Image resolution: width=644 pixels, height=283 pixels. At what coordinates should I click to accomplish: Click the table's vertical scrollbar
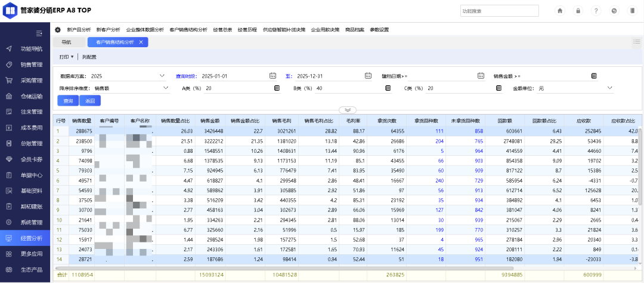pos(640,167)
